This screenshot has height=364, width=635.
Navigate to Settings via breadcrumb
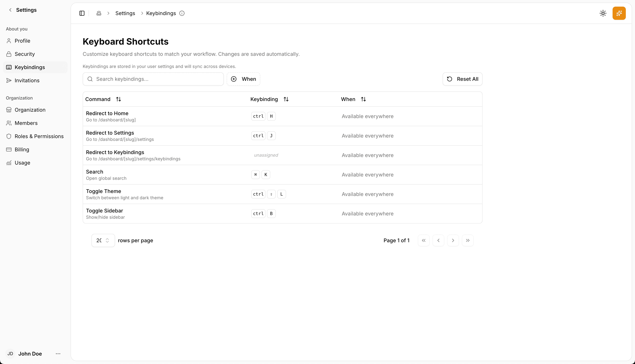point(125,13)
